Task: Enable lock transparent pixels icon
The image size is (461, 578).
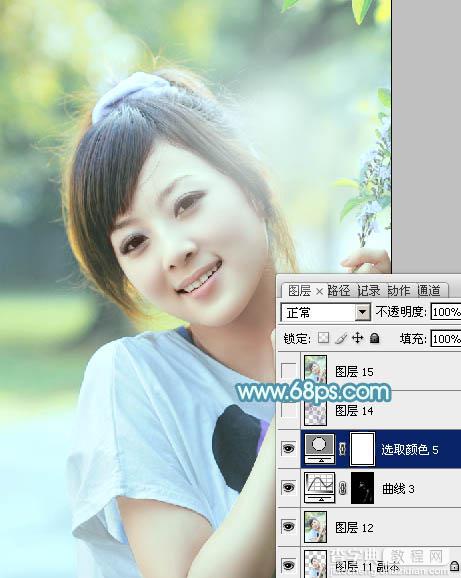Action: click(x=323, y=338)
